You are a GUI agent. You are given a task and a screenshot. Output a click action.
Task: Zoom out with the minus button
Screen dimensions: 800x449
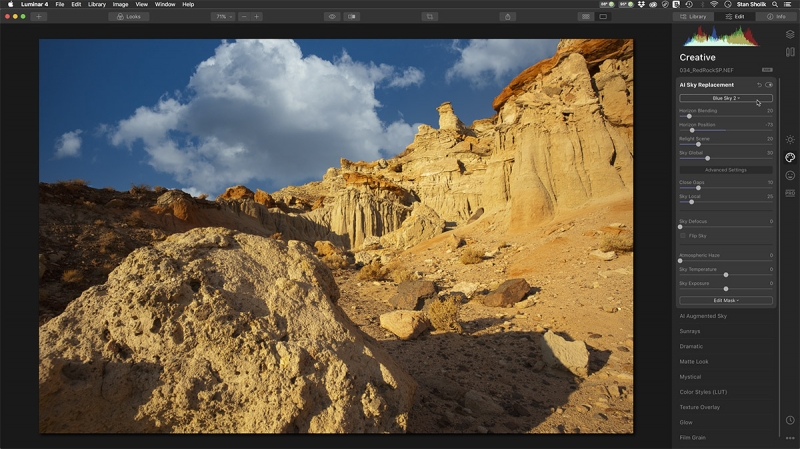[x=244, y=16]
